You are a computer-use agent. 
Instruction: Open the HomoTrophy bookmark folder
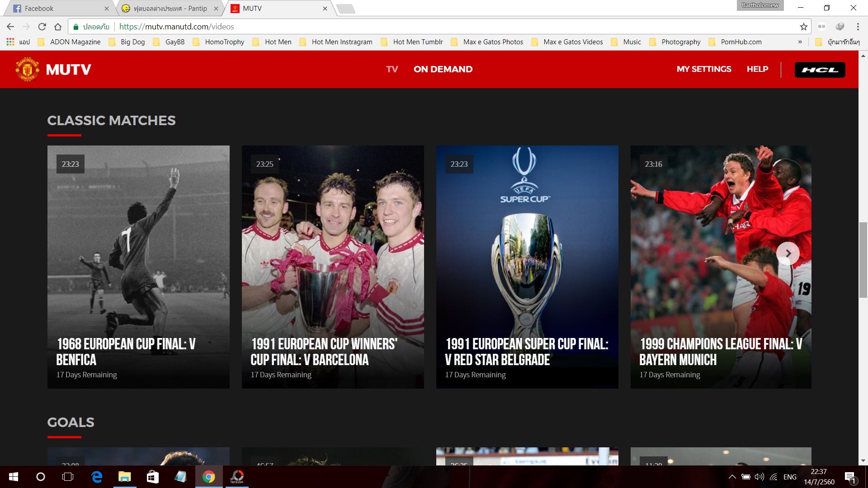click(219, 42)
